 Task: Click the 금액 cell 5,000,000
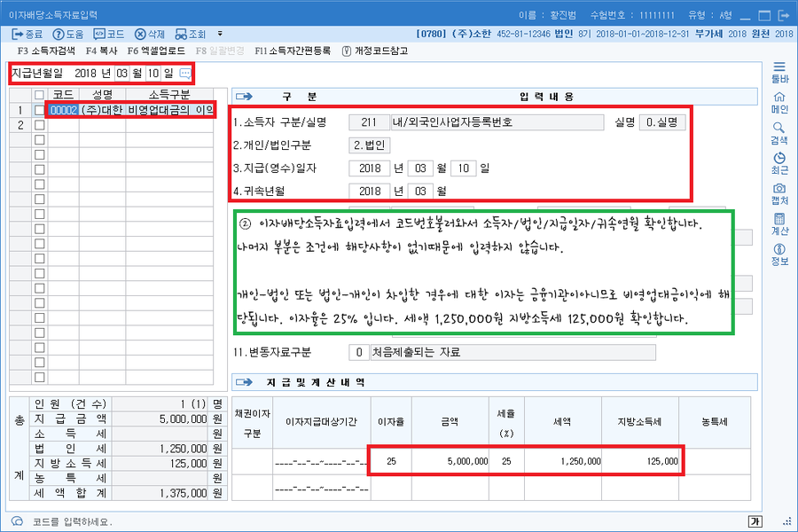coord(450,461)
